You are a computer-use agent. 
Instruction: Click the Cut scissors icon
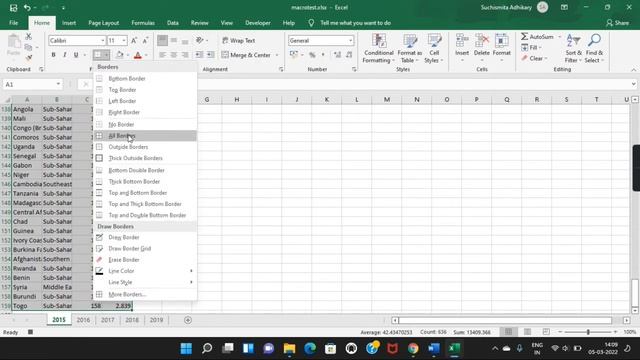[x=29, y=37]
